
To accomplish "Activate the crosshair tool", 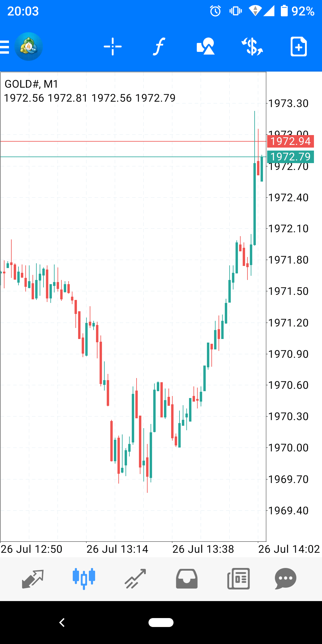I will pos(113,47).
